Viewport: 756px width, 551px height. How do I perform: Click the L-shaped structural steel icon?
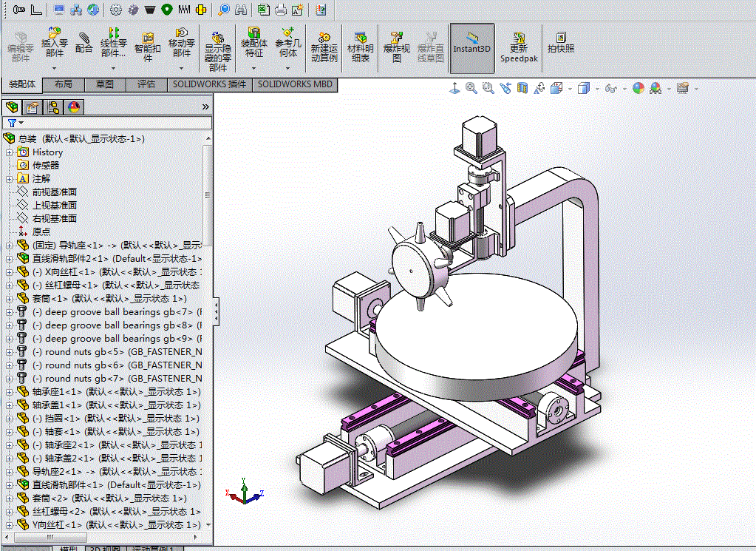point(36,10)
